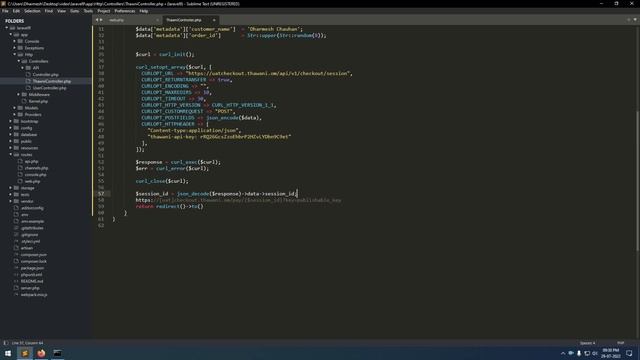Viewport: 640px width, 360px height.
Task: Go to previous tab arrow
Action: pyautogui.click(x=97, y=20)
